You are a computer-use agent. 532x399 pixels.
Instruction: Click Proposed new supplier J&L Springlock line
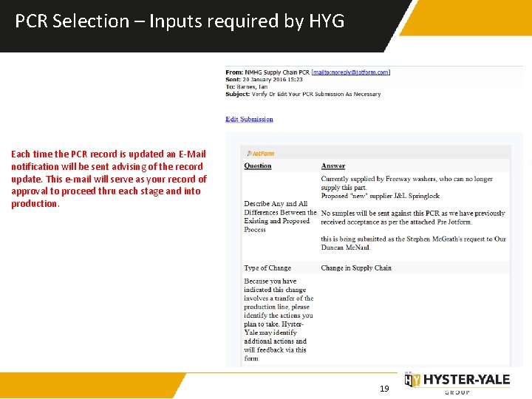(x=380, y=196)
